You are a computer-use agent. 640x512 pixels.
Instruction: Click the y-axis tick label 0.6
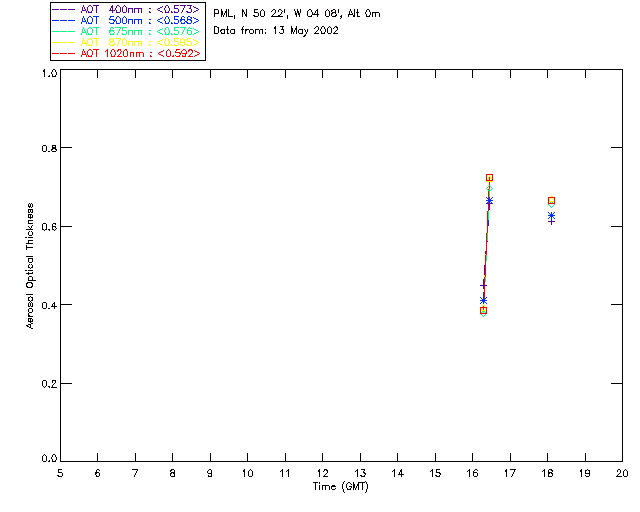49,227
